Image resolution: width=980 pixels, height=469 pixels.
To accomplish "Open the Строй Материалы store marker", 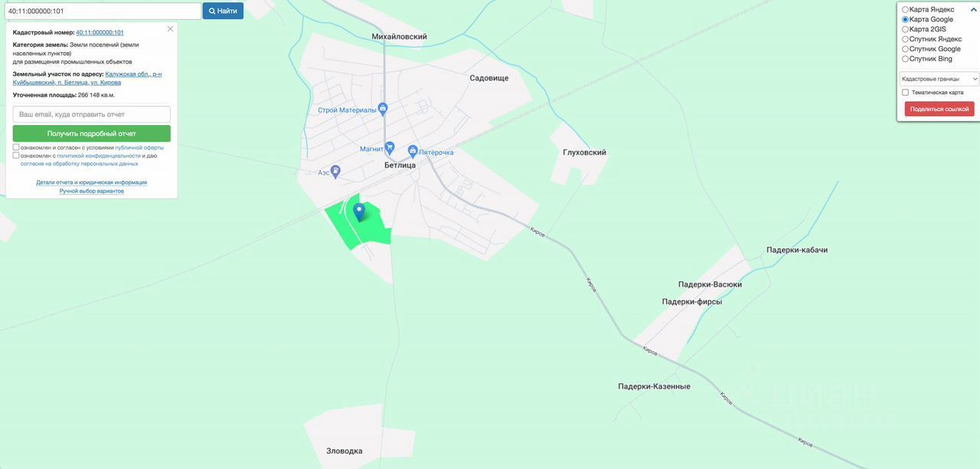I will click(x=383, y=110).
